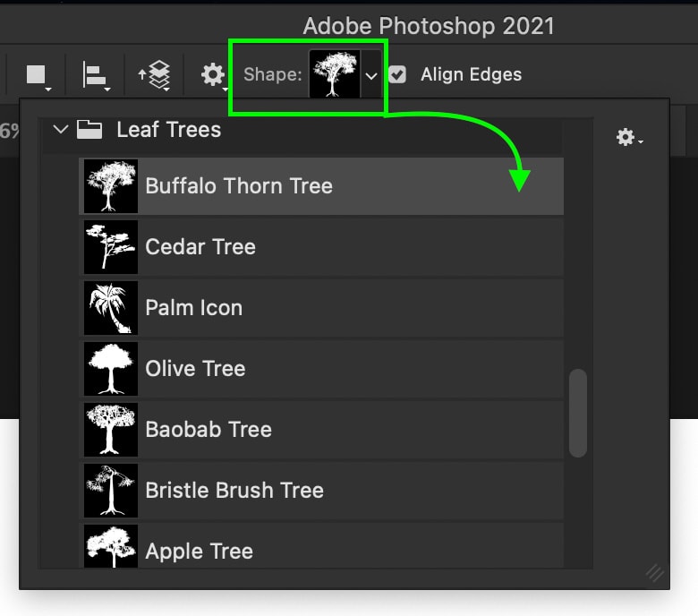The width and height of the screenshot is (698, 616).
Task: Choose the Bristle Brush Tree shape
Action: click(321, 491)
